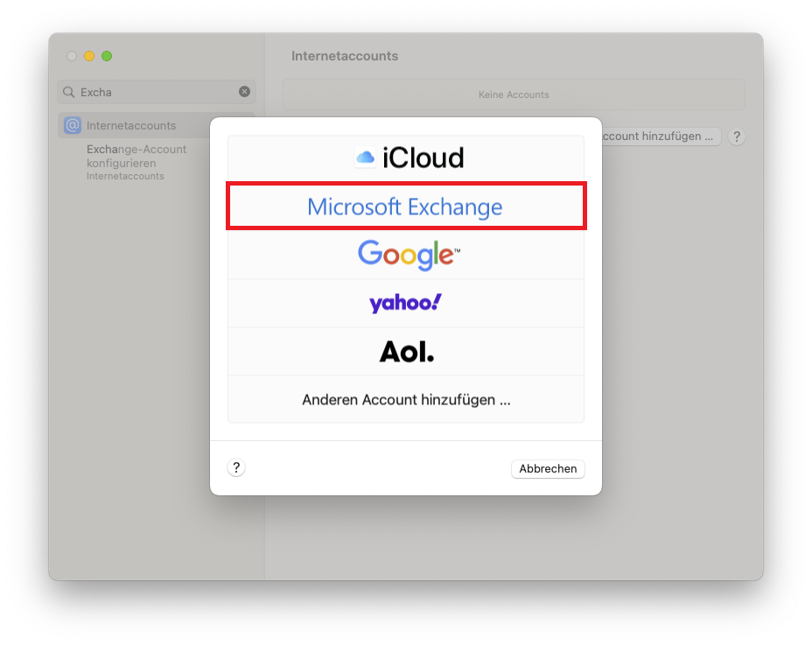
Task: Open help via the question mark in the dialog
Action: click(236, 467)
